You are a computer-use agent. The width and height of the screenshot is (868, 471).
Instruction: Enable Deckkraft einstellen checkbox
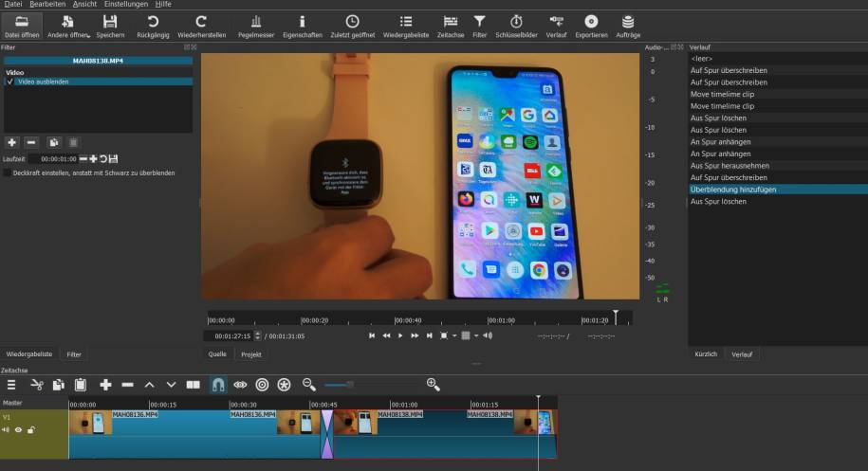point(8,173)
